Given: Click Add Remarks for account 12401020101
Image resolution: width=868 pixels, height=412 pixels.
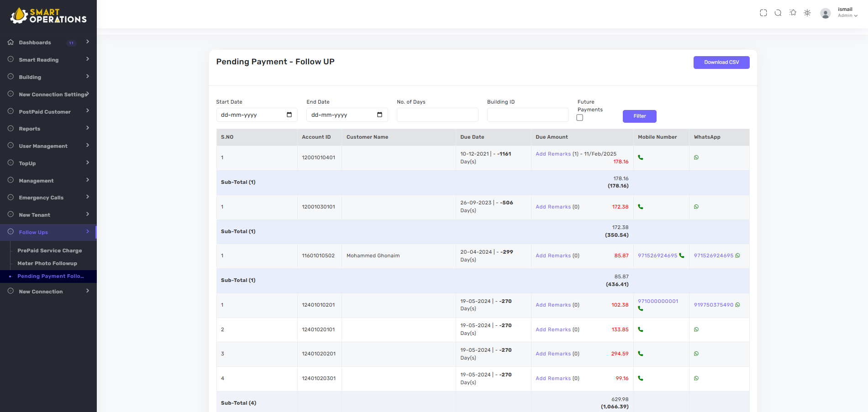Looking at the screenshot, I should tap(553, 329).
